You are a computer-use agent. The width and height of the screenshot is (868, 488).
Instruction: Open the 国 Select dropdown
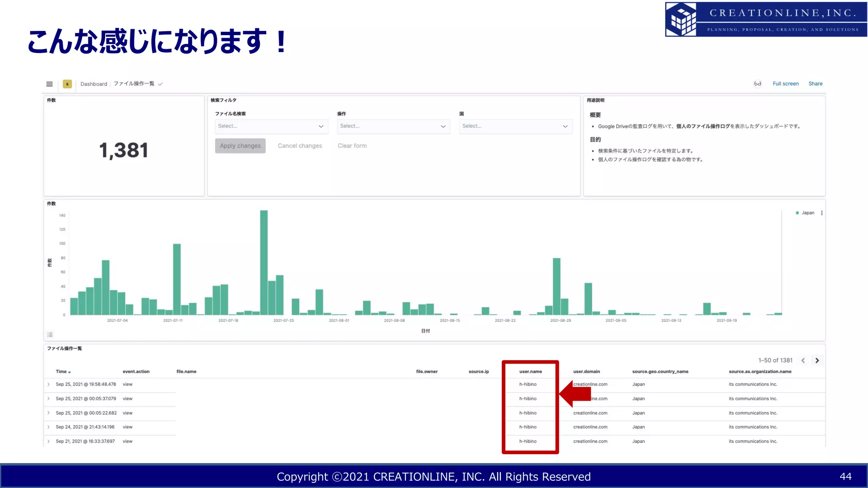click(515, 126)
